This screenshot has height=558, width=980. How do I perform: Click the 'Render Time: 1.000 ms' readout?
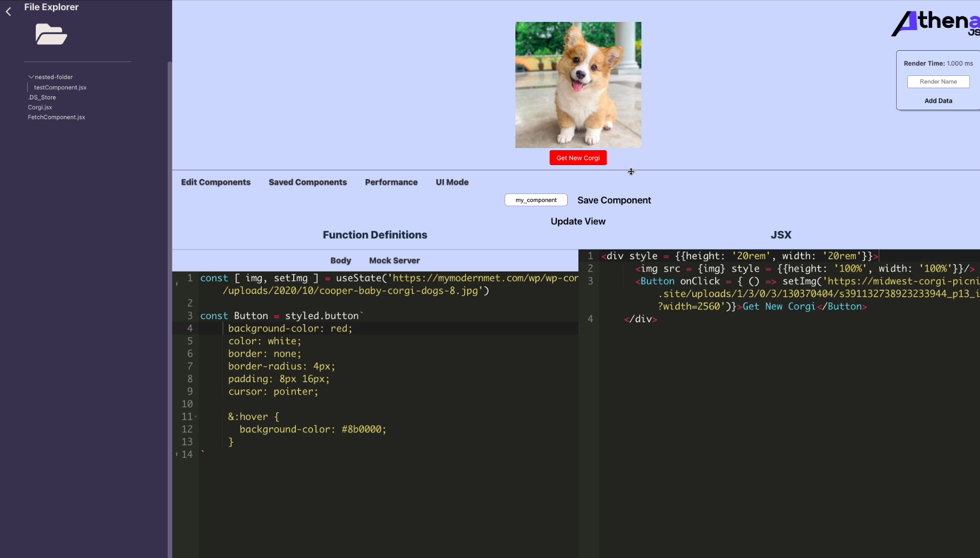point(938,63)
